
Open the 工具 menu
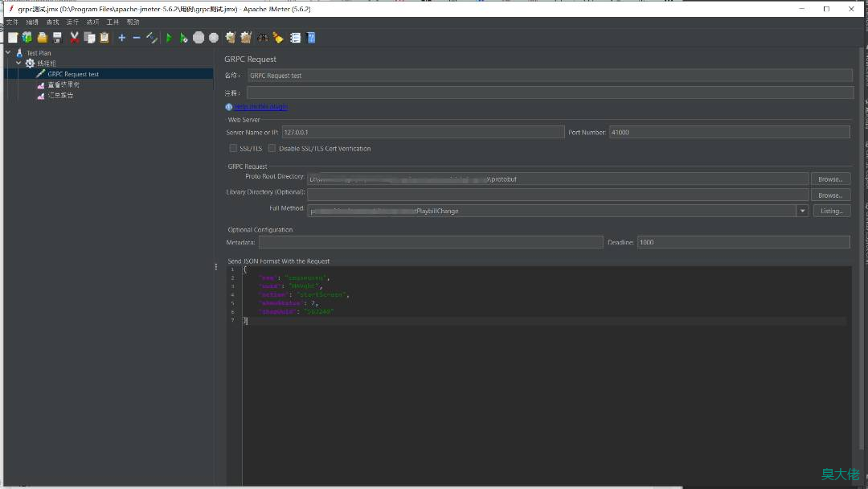113,23
